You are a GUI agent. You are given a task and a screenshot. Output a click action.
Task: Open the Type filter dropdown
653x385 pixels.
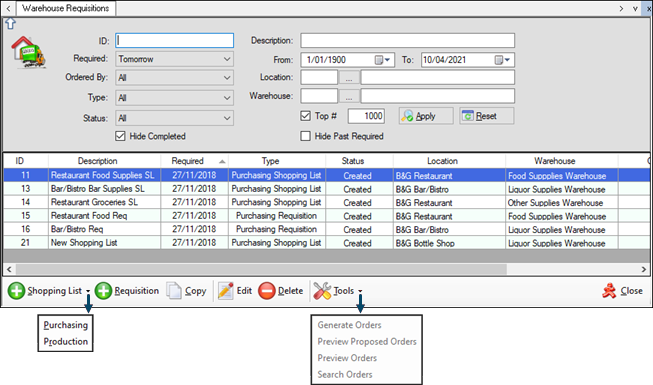coord(174,98)
